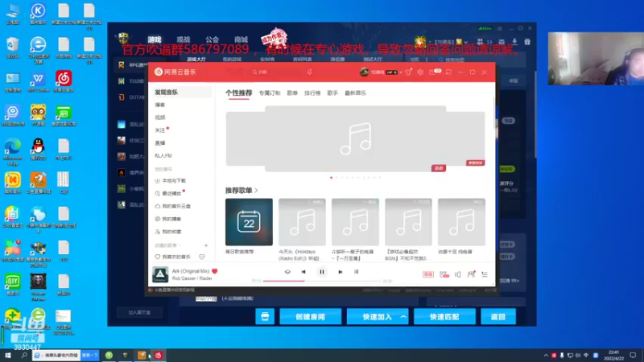644x362 pixels.
Task: Seek on the song progress bar
Action: click(x=323, y=281)
